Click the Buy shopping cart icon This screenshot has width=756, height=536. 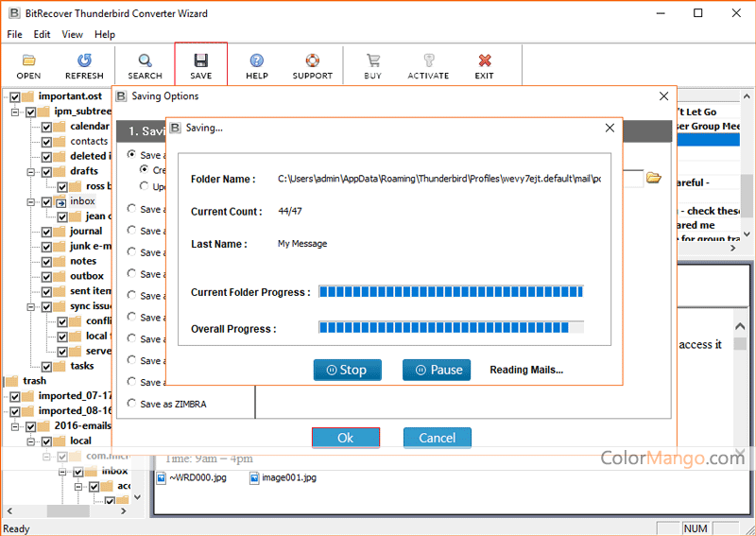(372, 61)
